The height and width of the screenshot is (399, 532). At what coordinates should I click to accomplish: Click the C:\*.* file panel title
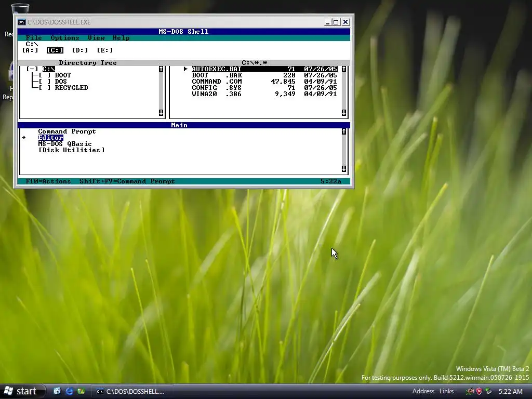(255, 63)
